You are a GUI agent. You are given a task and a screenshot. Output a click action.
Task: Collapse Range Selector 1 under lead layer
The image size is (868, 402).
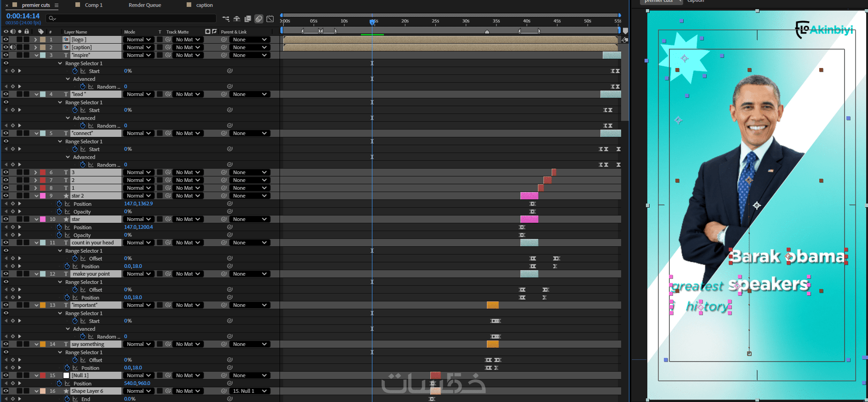tap(60, 102)
